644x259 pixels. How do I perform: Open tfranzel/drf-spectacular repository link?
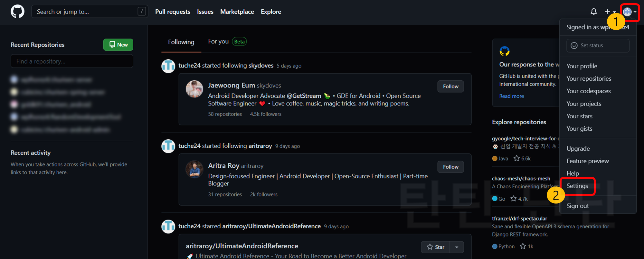pos(519,218)
